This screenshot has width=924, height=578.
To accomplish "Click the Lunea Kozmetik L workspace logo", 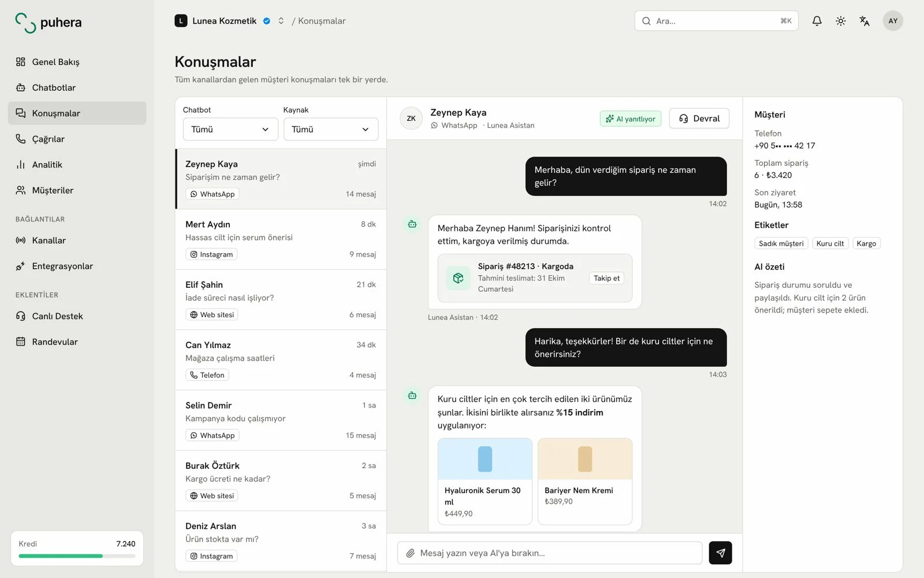I will 181,21.
